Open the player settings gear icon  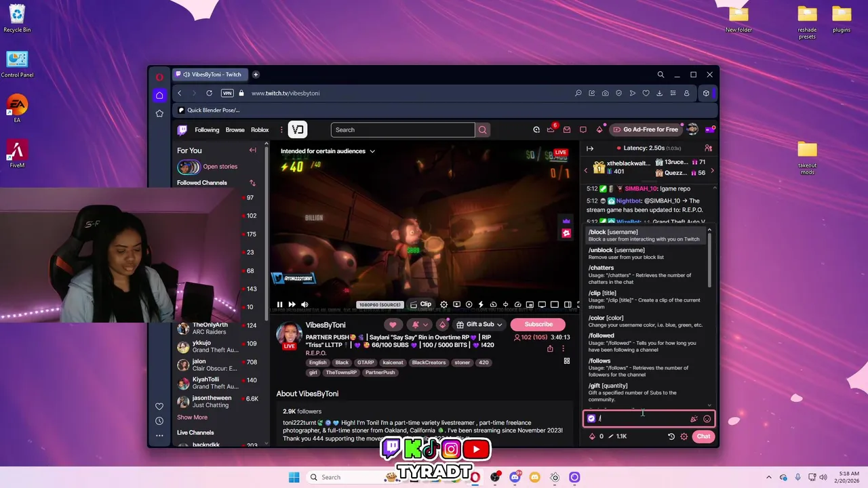pos(443,305)
